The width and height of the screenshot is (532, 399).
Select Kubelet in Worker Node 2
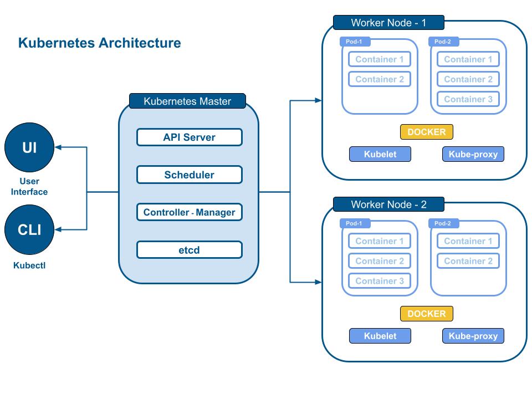coord(380,336)
